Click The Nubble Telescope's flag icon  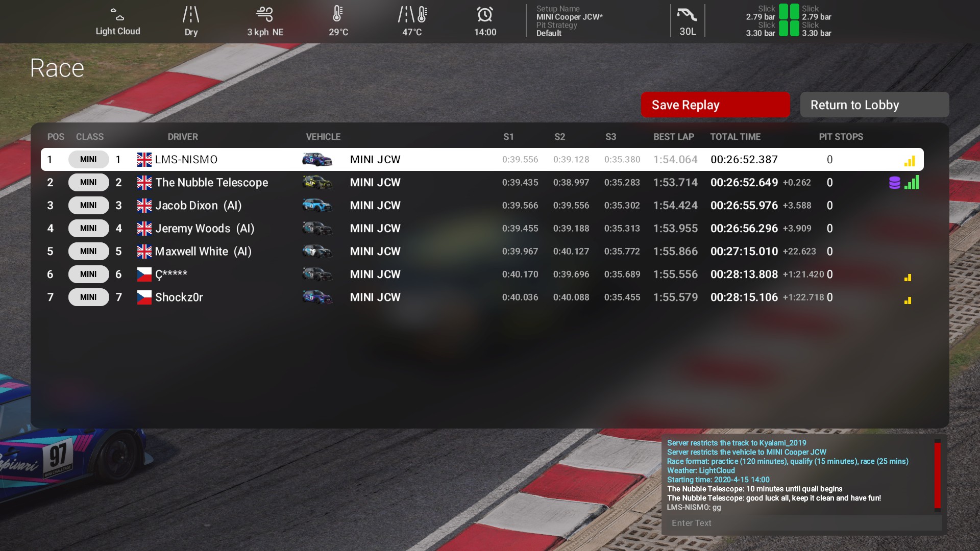tap(144, 183)
